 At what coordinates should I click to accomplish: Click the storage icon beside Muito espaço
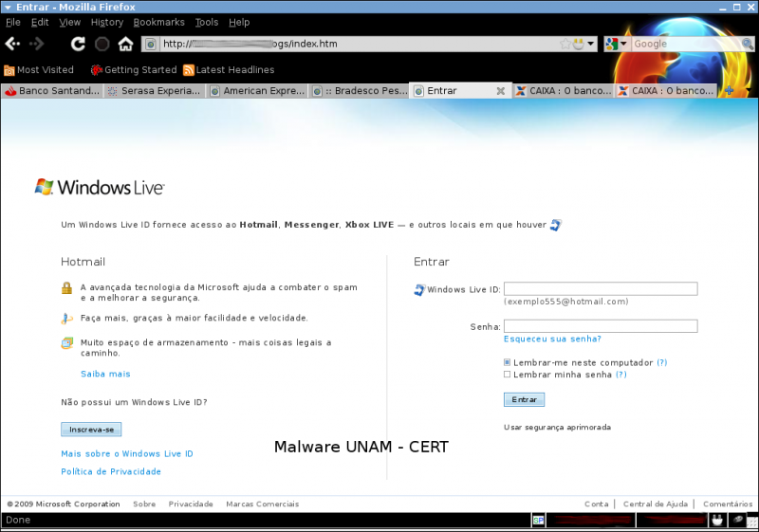(x=66, y=343)
